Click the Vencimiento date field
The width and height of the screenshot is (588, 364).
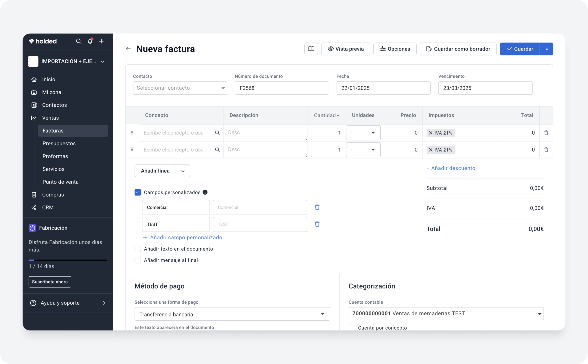click(485, 88)
